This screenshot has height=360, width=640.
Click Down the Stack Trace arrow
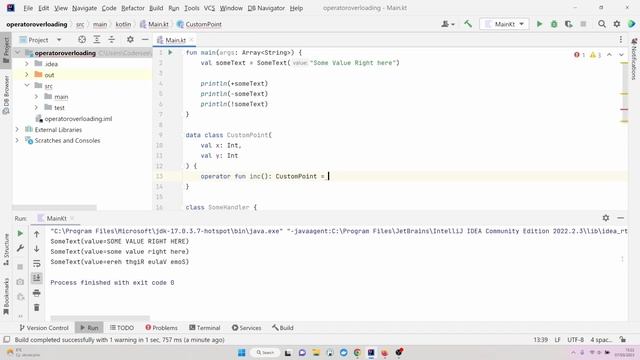click(x=36, y=249)
